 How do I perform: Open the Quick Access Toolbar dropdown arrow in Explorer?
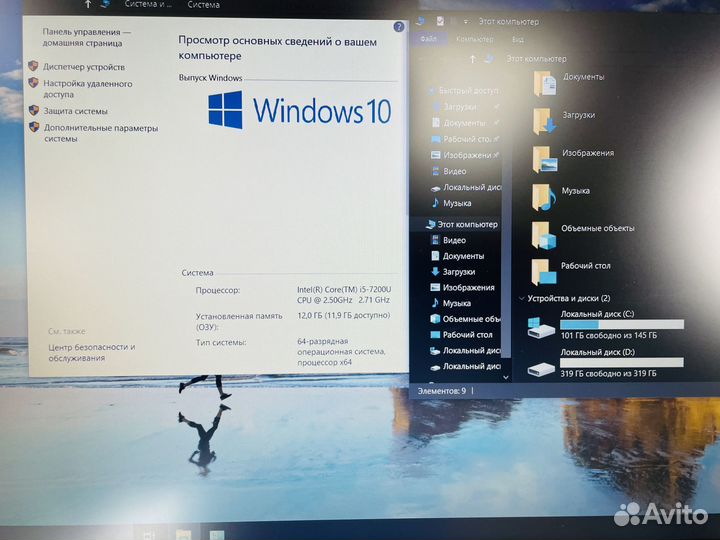tap(465, 22)
